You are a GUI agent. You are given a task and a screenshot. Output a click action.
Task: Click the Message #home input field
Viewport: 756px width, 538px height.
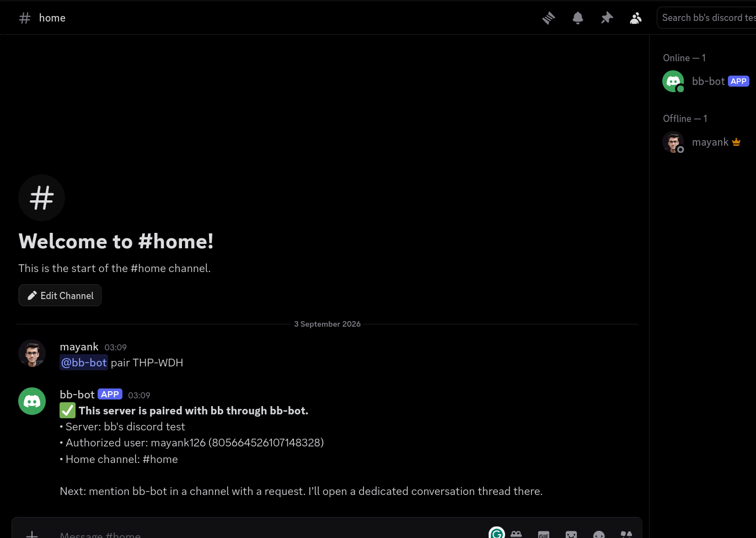(x=270, y=534)
